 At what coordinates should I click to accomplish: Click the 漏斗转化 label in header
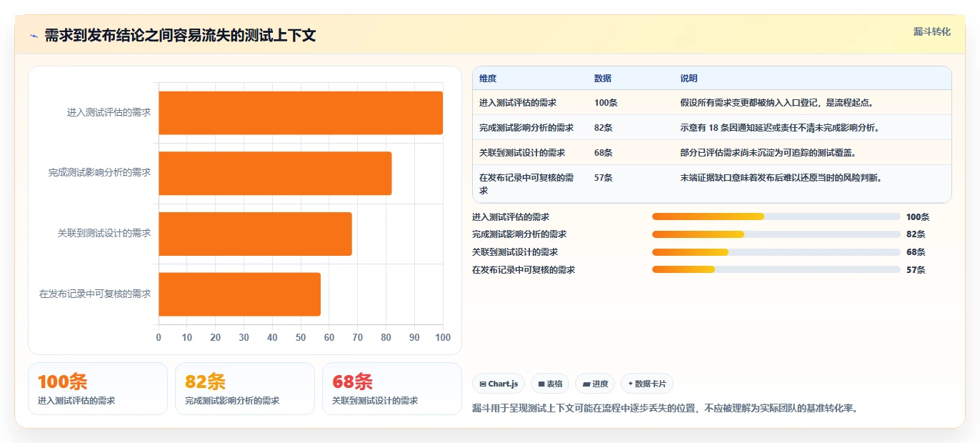(x=932, y=32)
